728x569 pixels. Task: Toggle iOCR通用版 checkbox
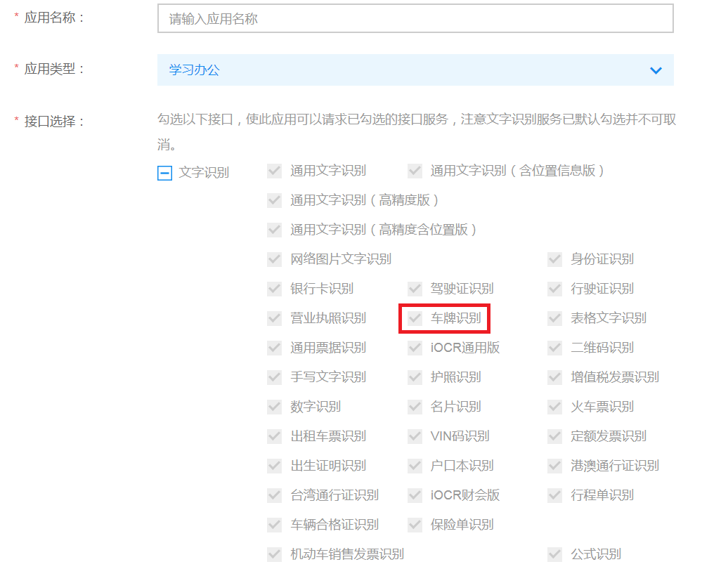415,348
